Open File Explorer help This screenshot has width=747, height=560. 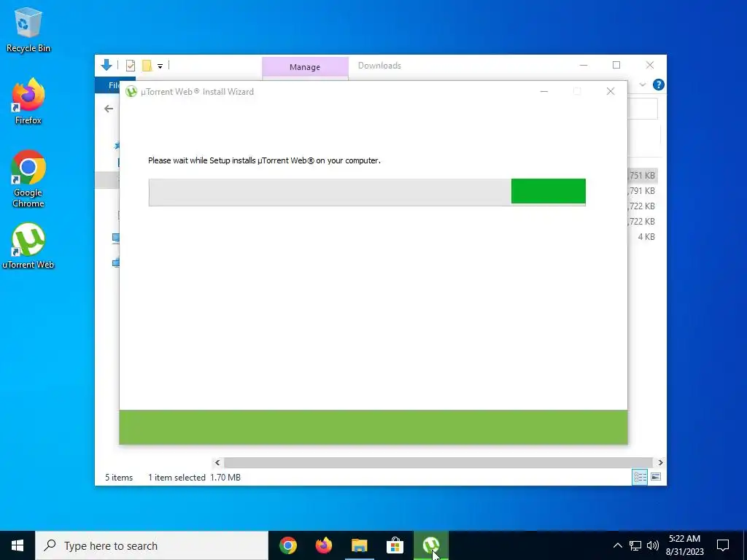pos(659,85)
